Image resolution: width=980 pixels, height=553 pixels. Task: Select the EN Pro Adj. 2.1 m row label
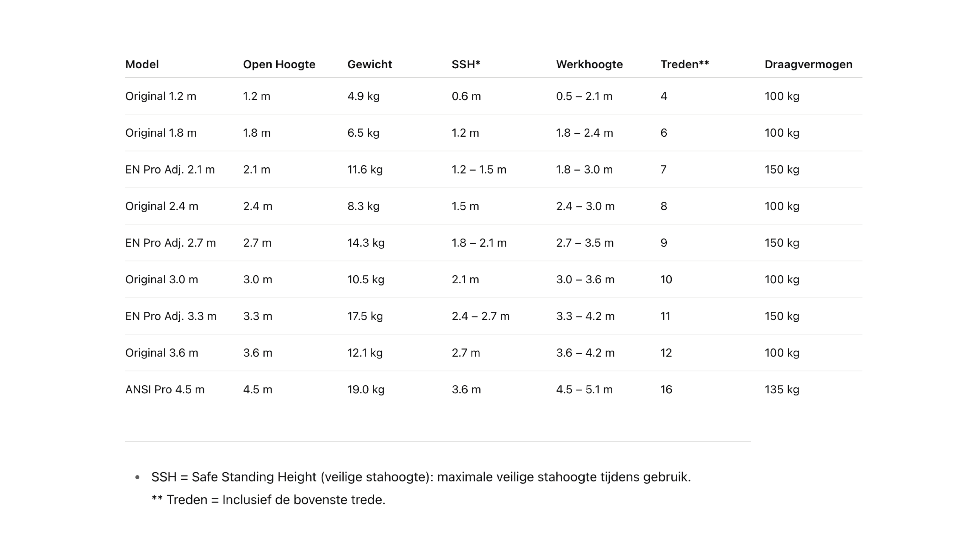click(x=170, y=170)
